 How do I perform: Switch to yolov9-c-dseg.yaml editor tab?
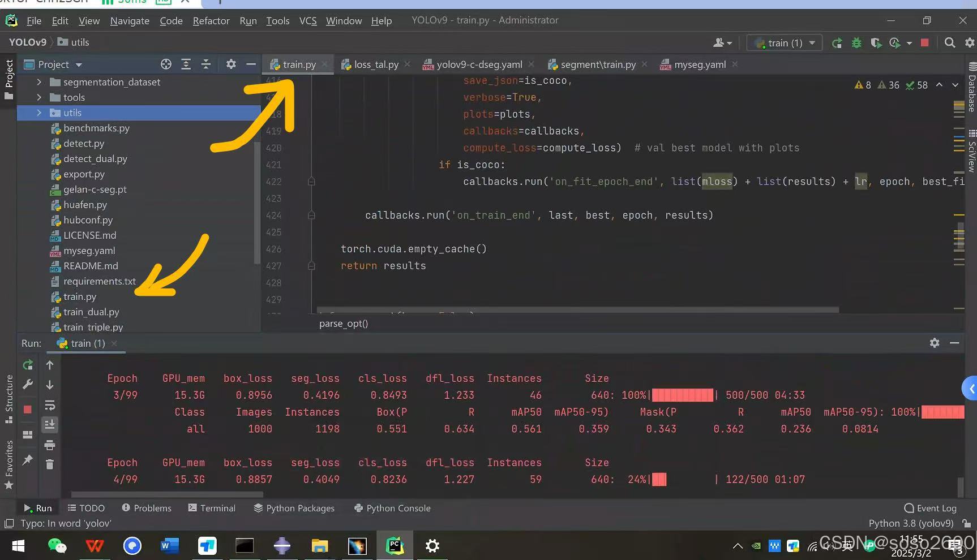(x=479, y=64)
